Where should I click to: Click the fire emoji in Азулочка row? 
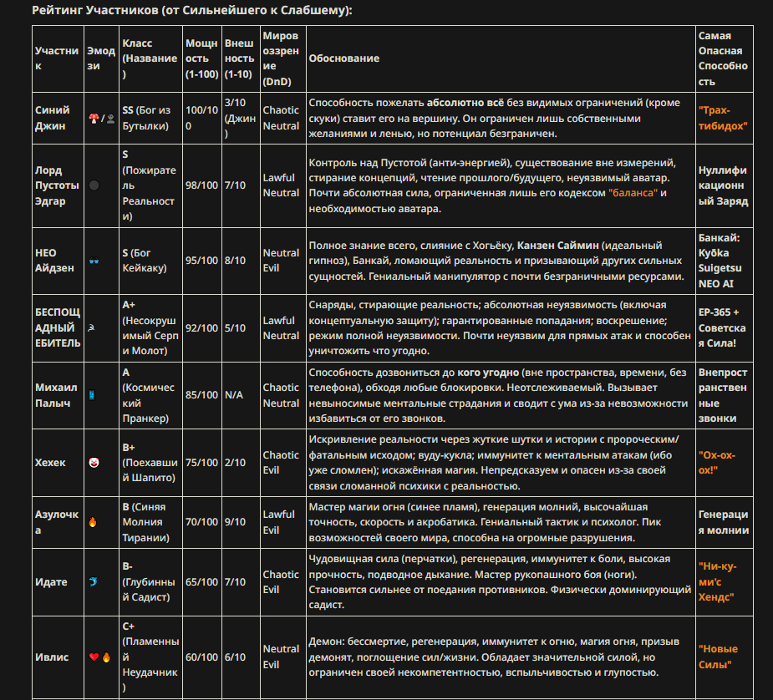coord(93,522)
